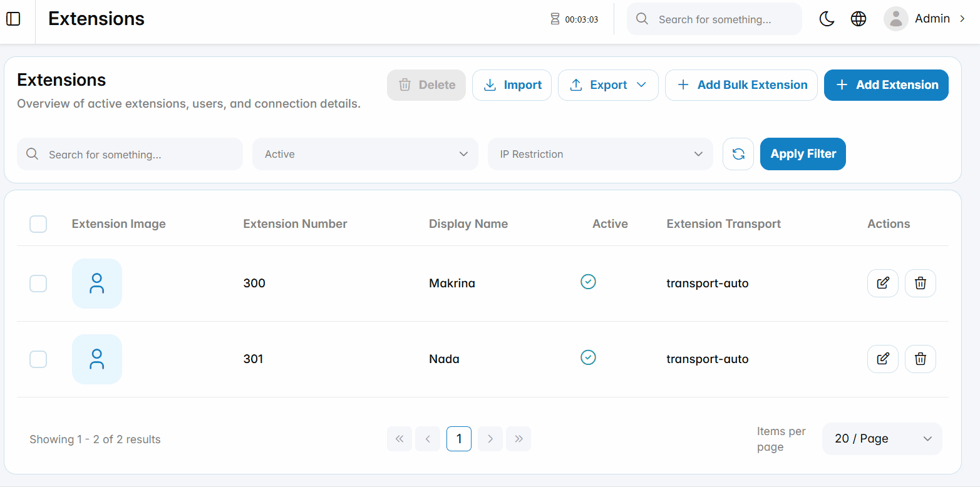
Task: Go to last page double-arrow
Action: pyautogui.click(x=518, y=439)
